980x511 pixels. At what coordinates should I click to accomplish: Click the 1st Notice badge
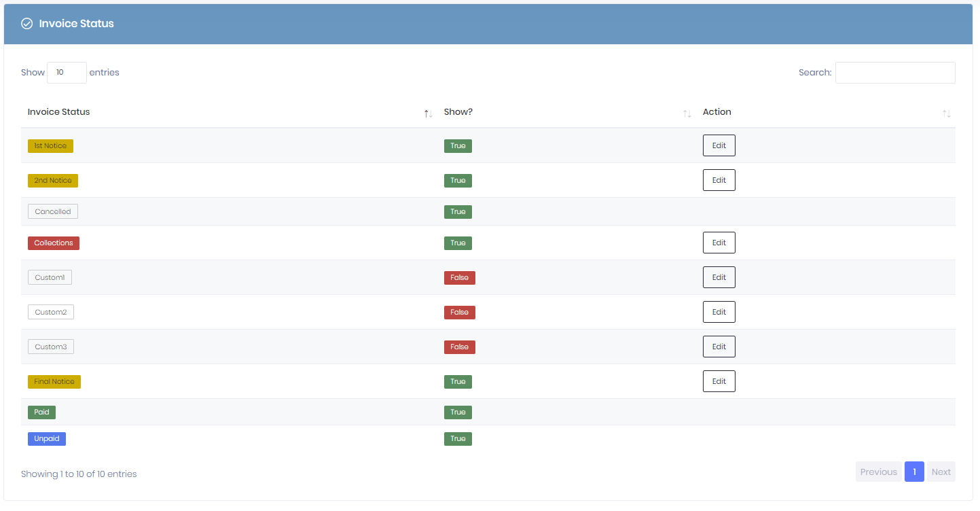(50, 146)
